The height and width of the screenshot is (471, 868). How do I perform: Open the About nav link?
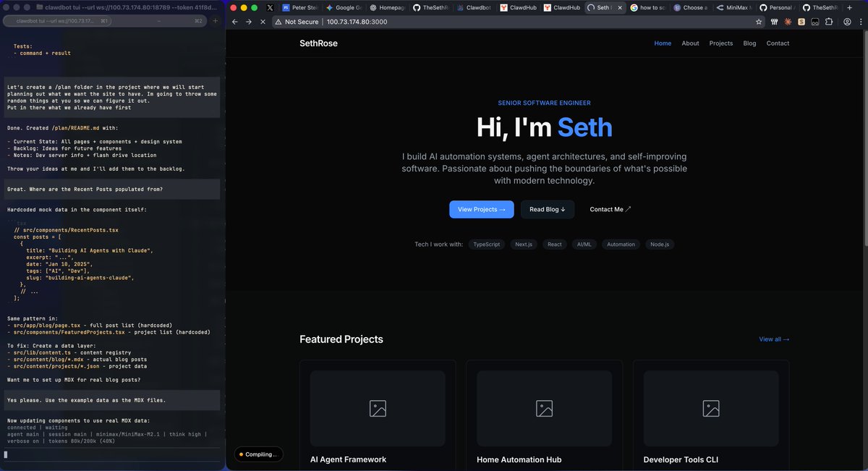[690, 43]
